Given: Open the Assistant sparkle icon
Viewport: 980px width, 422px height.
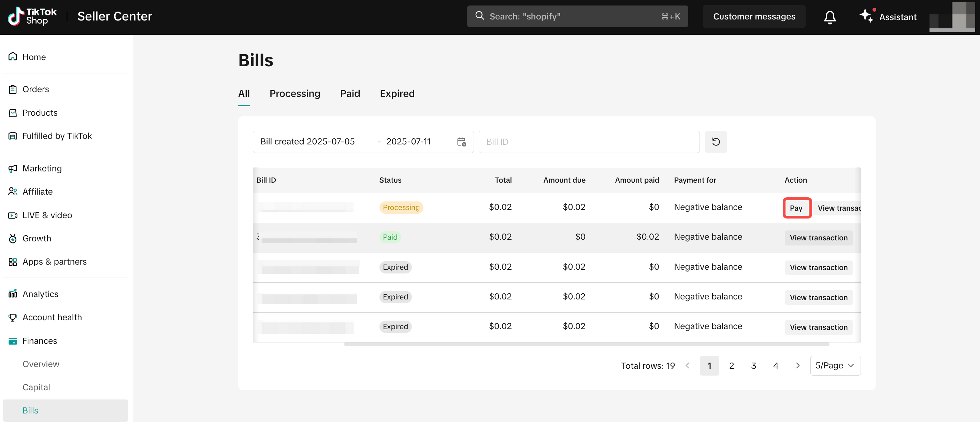Looking at the screenshot, I should tap(866, 16).
